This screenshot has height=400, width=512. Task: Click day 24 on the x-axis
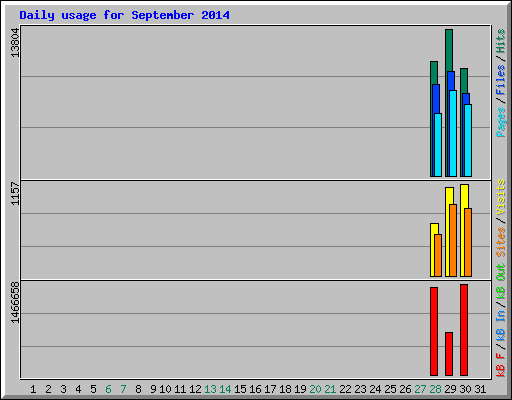coord(375,389)
